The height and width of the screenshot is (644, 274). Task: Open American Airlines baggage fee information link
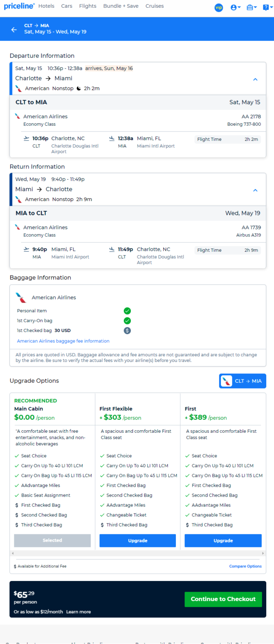63,341
